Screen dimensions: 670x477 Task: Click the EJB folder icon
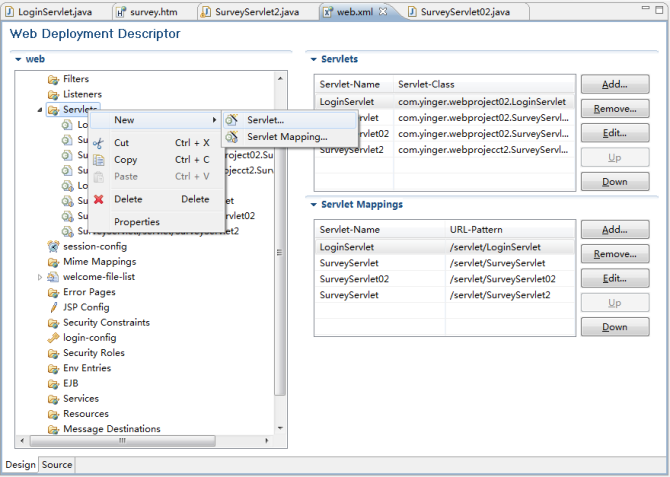(x=53, y=384)
